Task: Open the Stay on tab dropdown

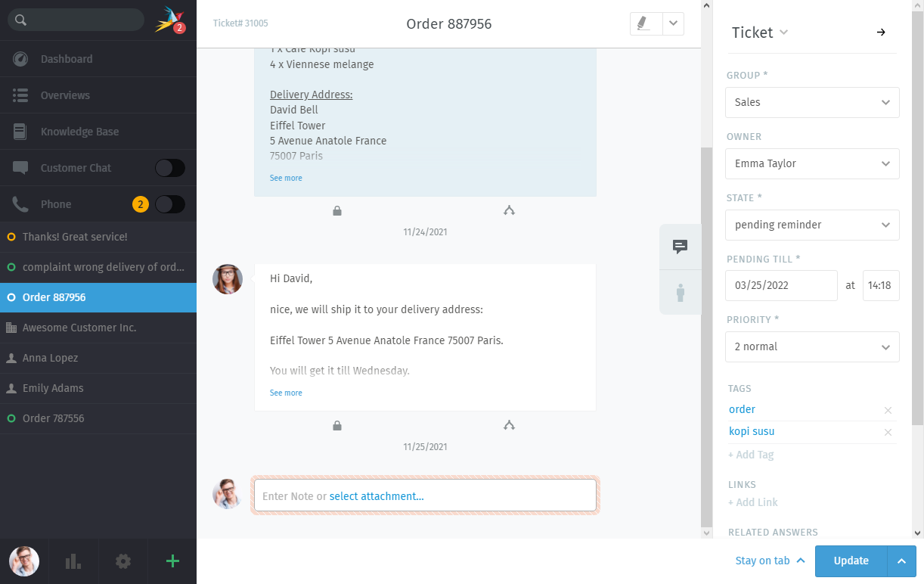Action: [x=770, y=561]
